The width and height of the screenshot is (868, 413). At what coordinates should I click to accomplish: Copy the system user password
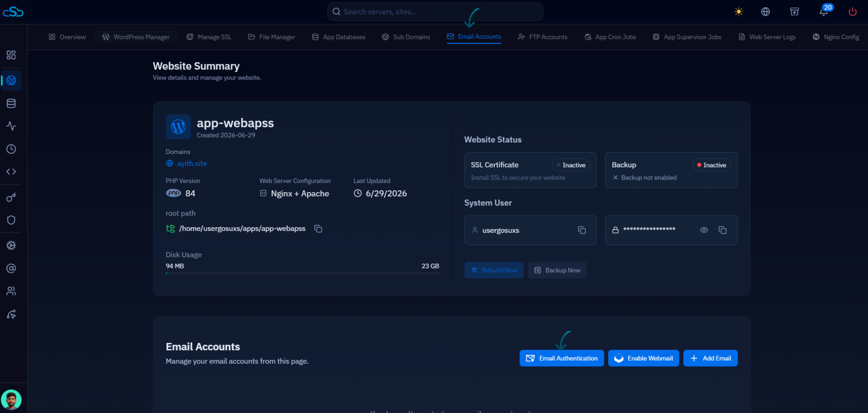point(723,230)
